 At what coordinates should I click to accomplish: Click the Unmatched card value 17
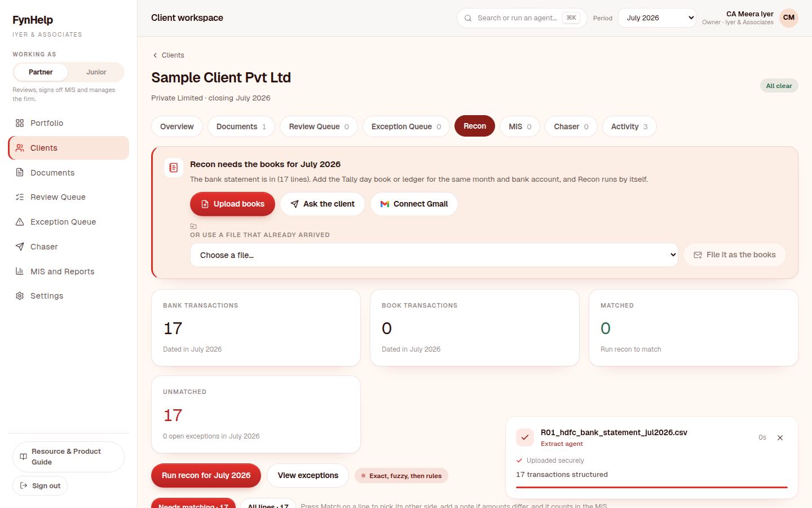[173, 415]
